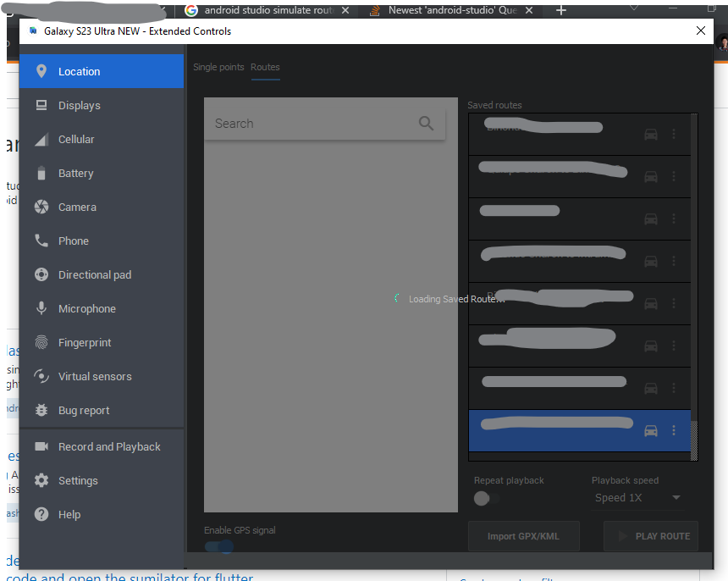728x581 pixels.
Task: Switch to the Single points tab
Action: [218, 67]
